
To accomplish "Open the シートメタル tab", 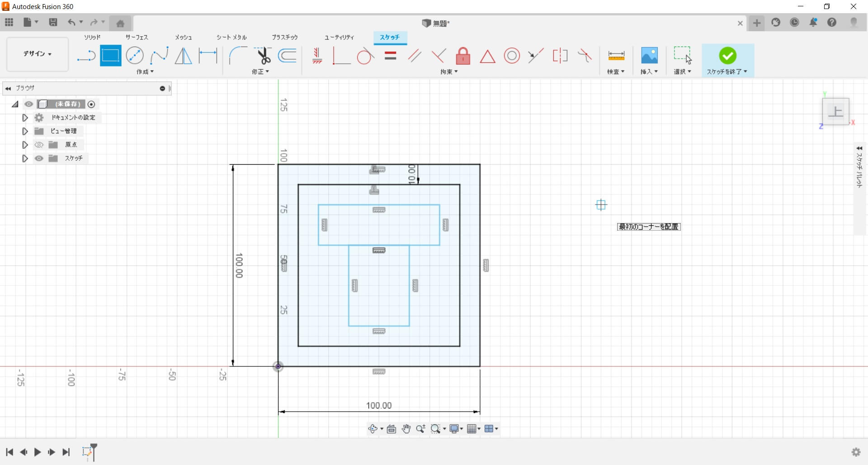I will point(231,37).
